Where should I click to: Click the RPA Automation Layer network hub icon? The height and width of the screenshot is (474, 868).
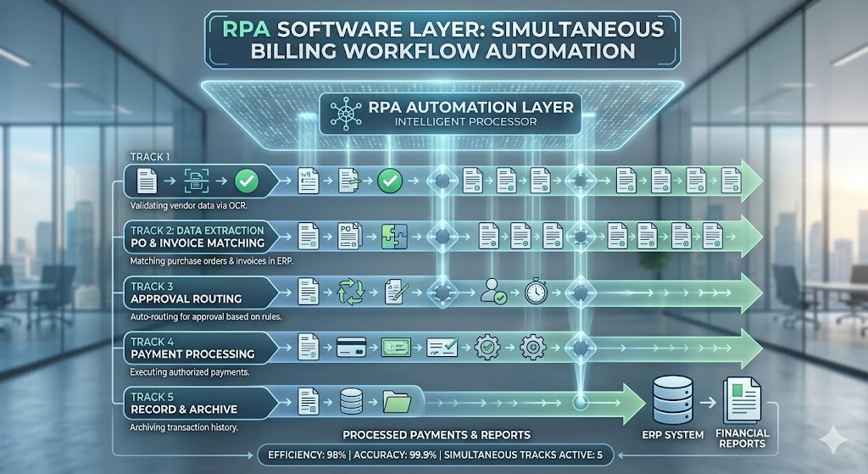pos(346,114)
